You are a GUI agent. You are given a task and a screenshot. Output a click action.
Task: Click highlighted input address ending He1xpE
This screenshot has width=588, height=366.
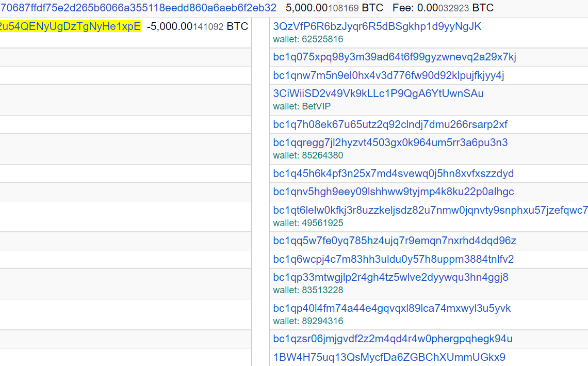tap(70, 26)
